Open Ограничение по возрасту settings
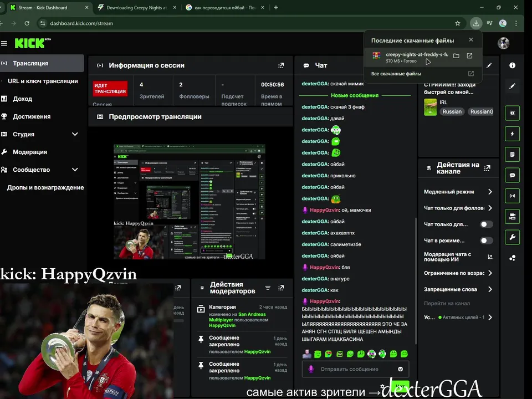The height and width of the screenshot is (399, 532). click(458, 273)
